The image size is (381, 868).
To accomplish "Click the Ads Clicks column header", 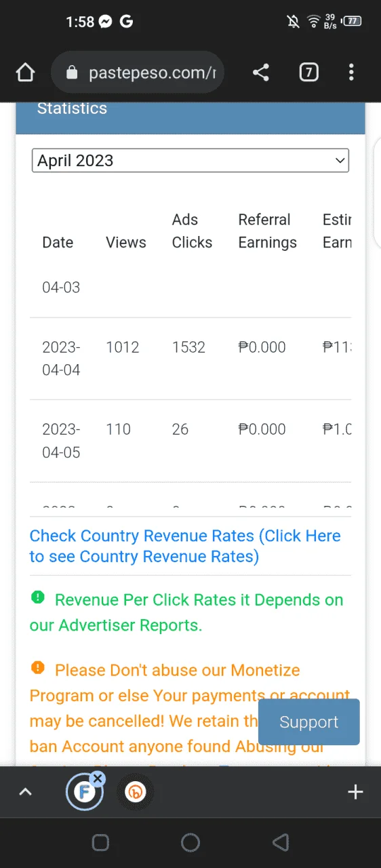I will pos(192,231).
